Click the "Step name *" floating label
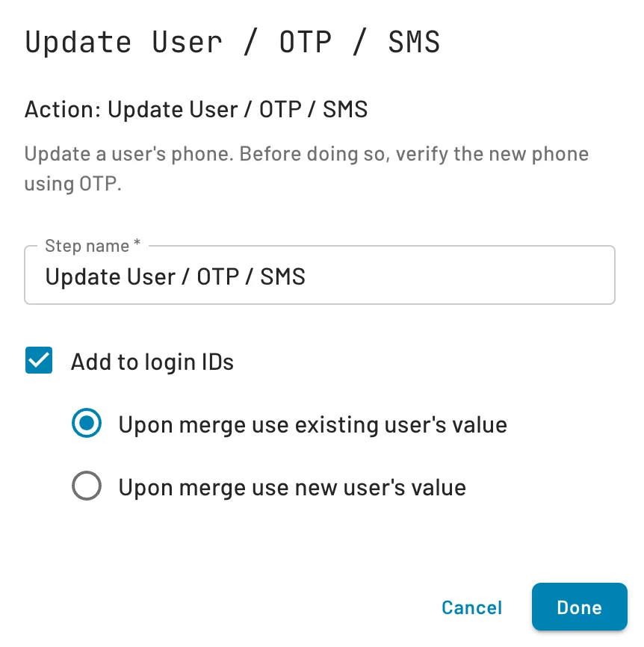 (x=87, y=246)
